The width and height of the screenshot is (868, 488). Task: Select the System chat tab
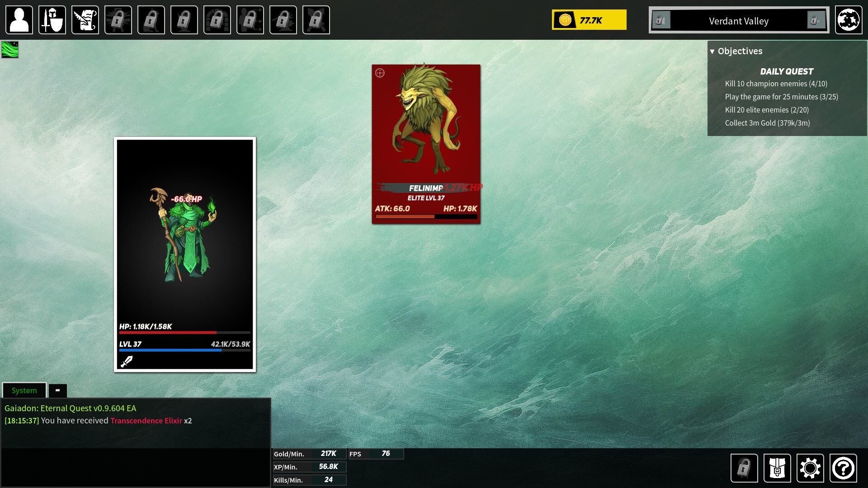24,390
